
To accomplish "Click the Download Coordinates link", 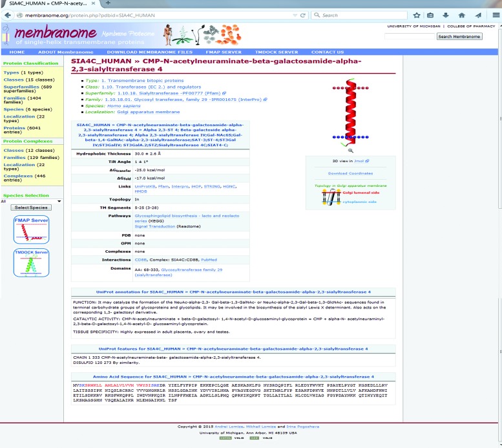I will 351,173.
